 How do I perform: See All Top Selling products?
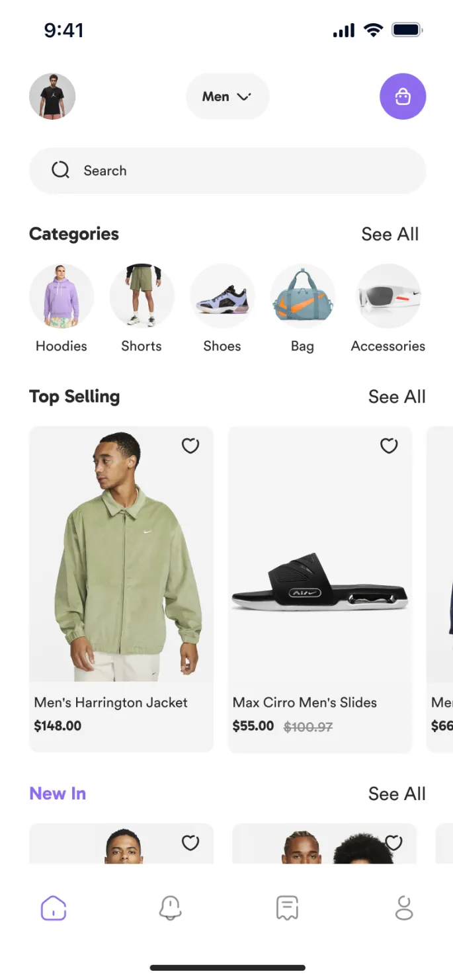pos(397,397)
